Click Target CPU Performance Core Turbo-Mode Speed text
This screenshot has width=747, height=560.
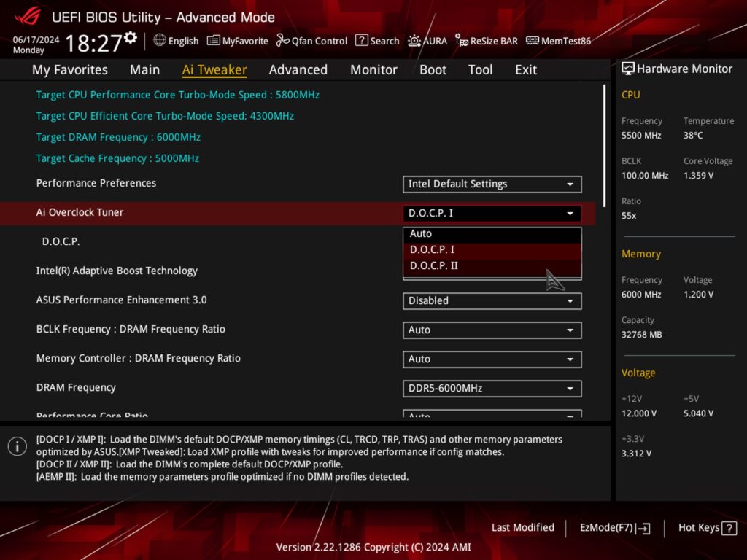pyautogui.click(x=178, y=95)
